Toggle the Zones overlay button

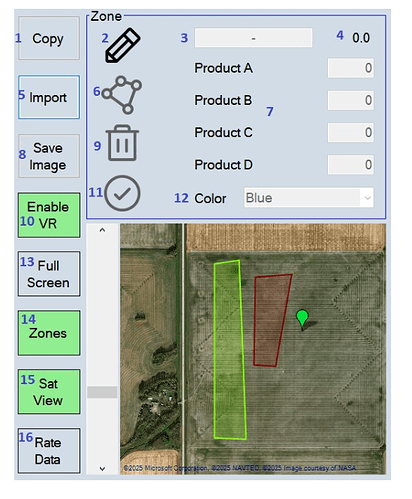click(x=49, y=333)
